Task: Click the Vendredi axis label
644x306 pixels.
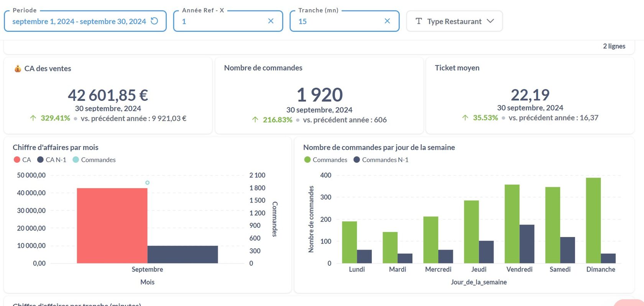Action: [519, 269]
